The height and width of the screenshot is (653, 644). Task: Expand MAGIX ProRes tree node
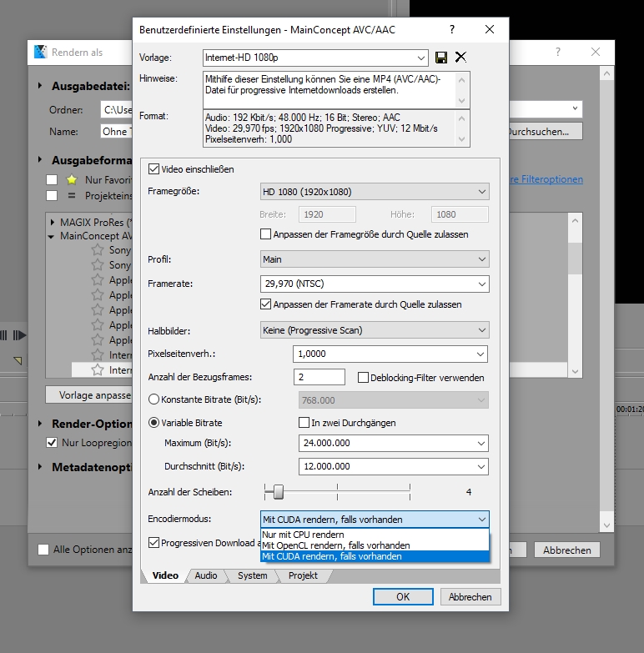[x=52, y=222]
